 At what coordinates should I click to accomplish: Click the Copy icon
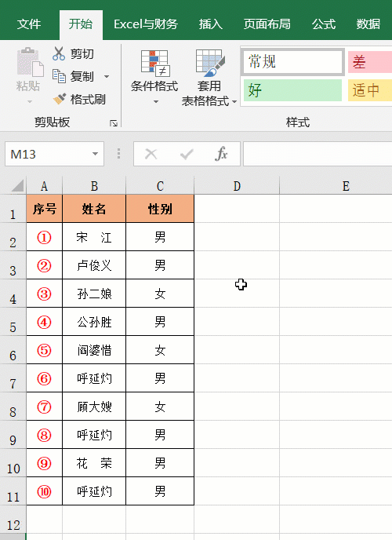click(x=59, y=76)
